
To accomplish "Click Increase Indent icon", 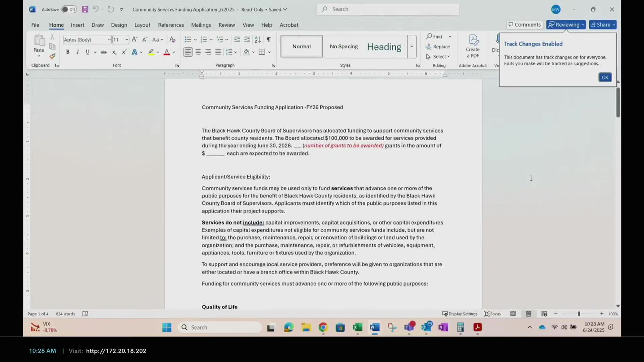I will click(247, 40).
